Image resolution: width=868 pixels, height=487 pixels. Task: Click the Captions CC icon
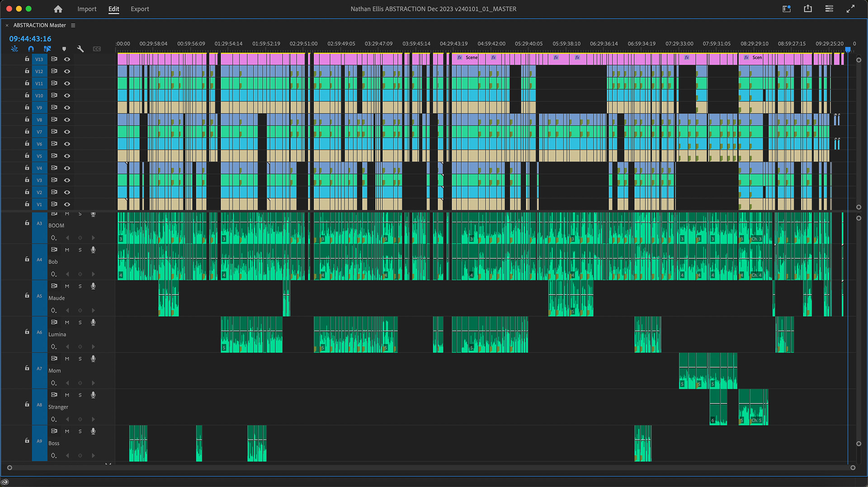coord(97,49)
